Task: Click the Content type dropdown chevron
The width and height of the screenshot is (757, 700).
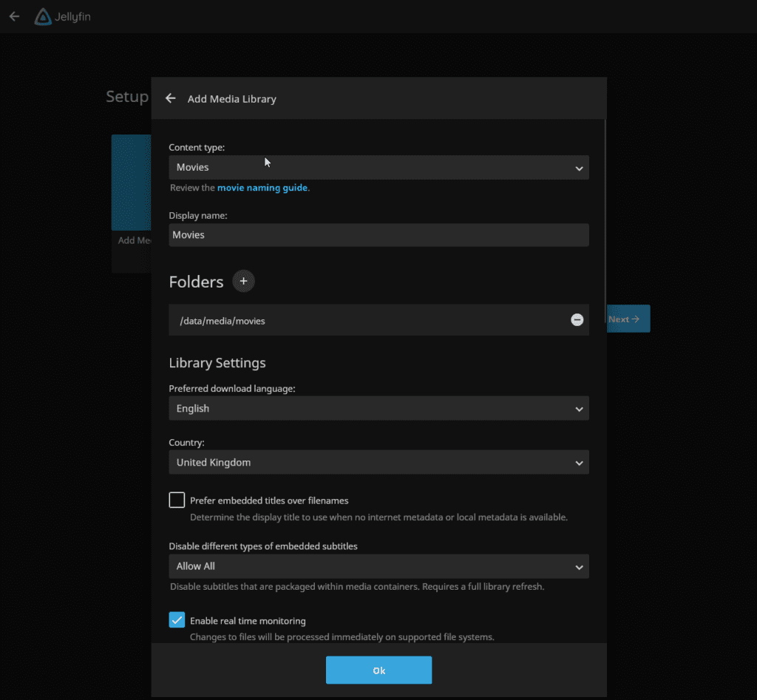Action: coord(579,169)
